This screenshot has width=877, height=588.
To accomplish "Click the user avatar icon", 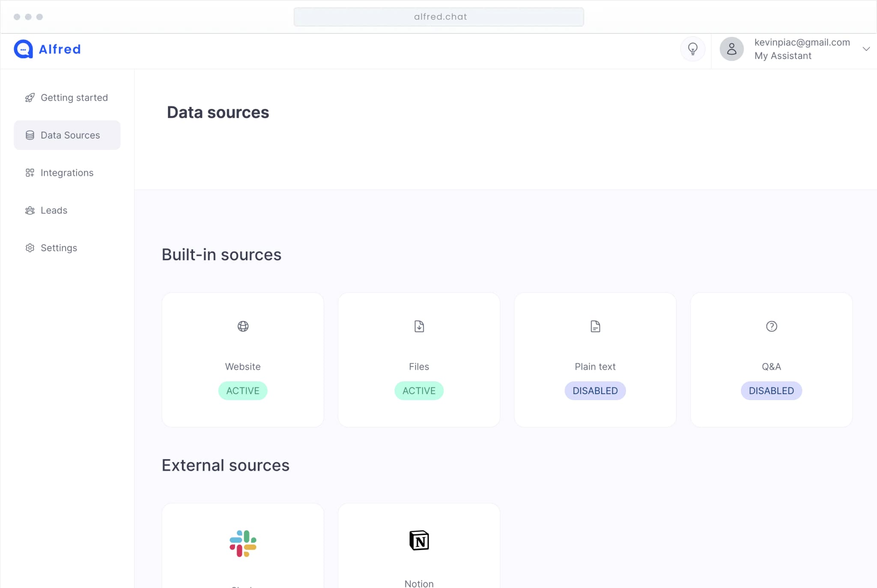I will (x=731, y=49).
